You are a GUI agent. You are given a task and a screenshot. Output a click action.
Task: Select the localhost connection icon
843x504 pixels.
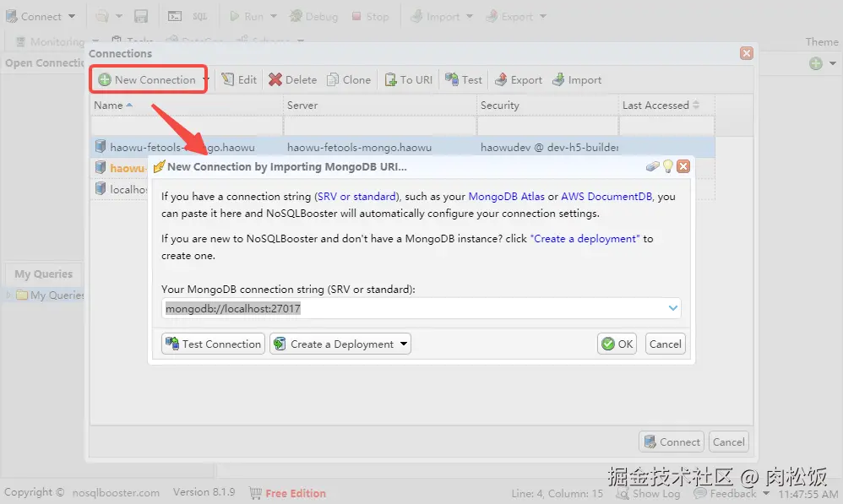coord(100,188)
